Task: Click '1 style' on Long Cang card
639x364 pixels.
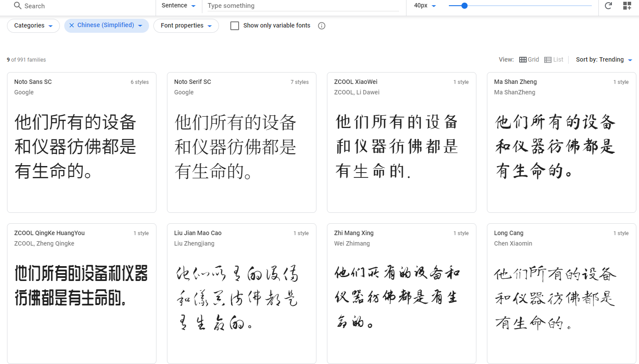Action: click(621, 233)
